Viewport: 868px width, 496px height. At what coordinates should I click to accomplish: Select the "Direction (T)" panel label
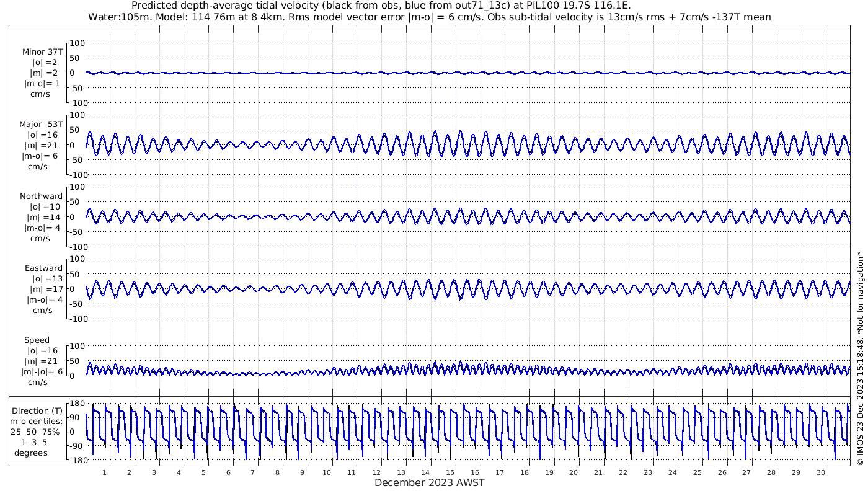[x=37, y=410]
